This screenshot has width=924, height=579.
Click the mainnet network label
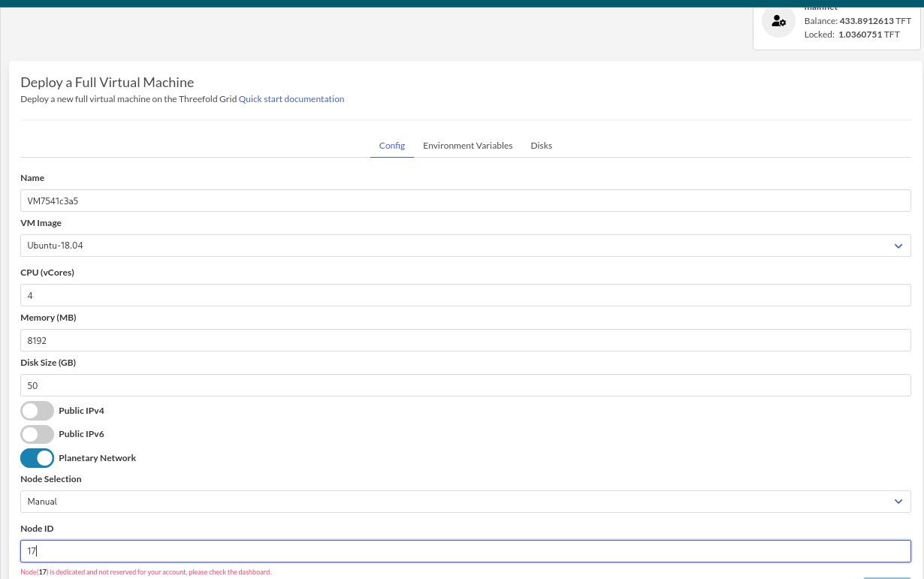(x=820, y=7)
